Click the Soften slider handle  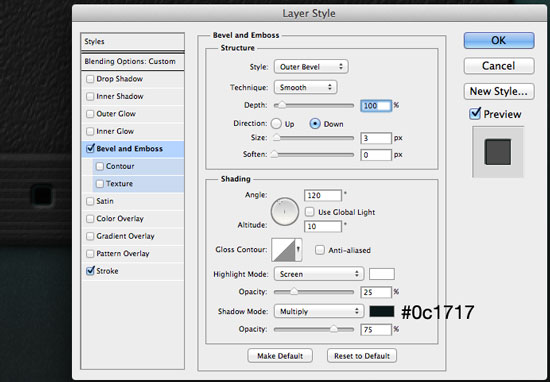(274, 154)
